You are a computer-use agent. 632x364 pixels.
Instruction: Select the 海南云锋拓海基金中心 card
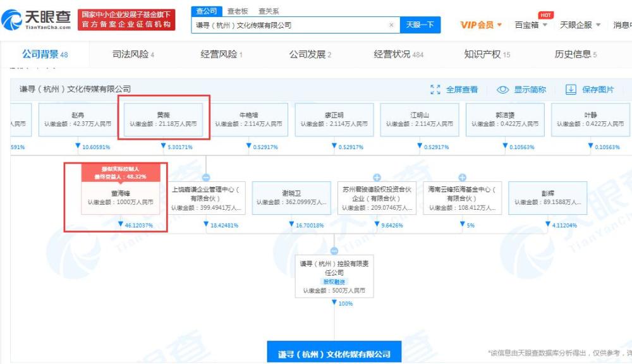pyautogui.click(x=463, y=198)
